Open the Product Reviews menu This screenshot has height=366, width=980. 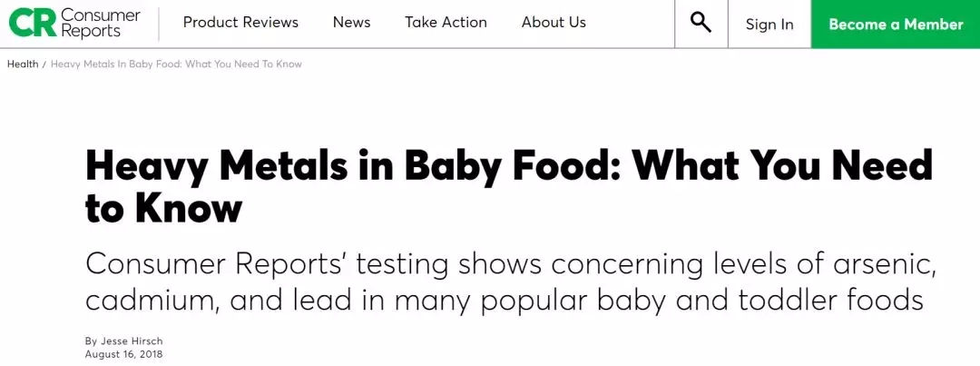[x=240, y=23]
